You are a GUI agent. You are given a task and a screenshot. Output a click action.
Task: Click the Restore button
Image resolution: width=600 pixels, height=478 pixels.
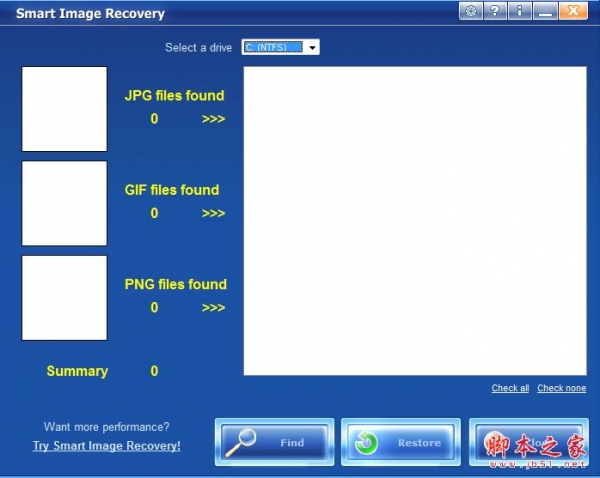(x=401, y=442)
